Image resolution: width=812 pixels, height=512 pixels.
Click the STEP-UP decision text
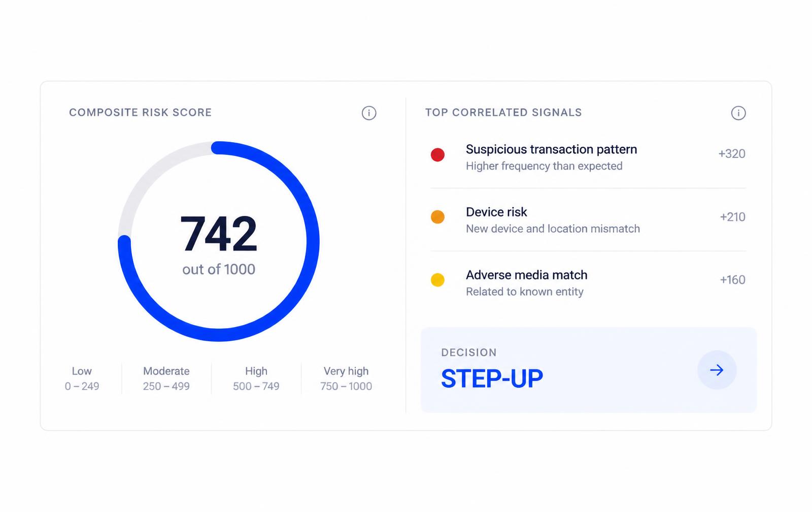click(492, 379)
